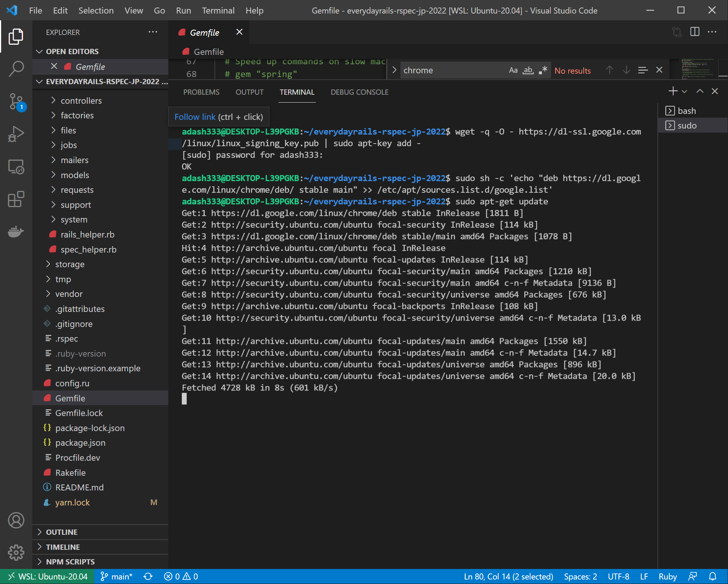The image size is (728, 584).
Task: Open the Terminal menu in menu bar
Action: [218, 11]
